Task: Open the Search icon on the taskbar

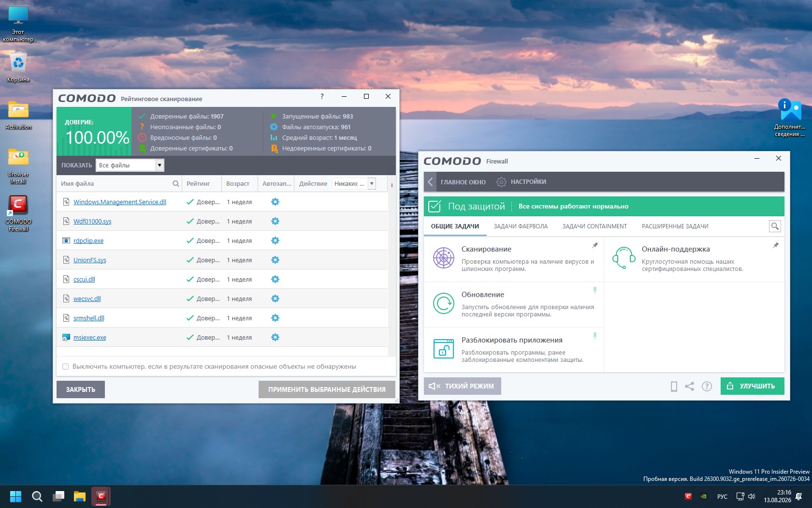Action: [37, 496]
